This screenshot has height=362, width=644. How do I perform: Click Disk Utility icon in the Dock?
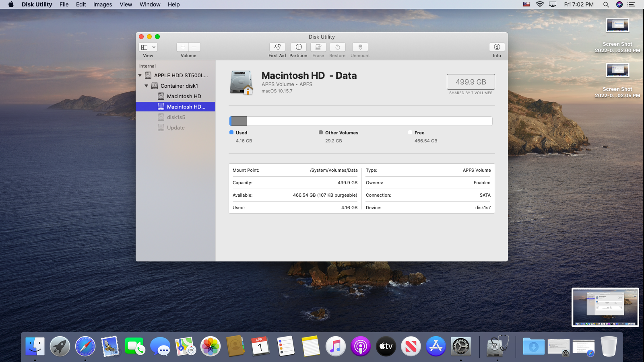pos(497,346)
